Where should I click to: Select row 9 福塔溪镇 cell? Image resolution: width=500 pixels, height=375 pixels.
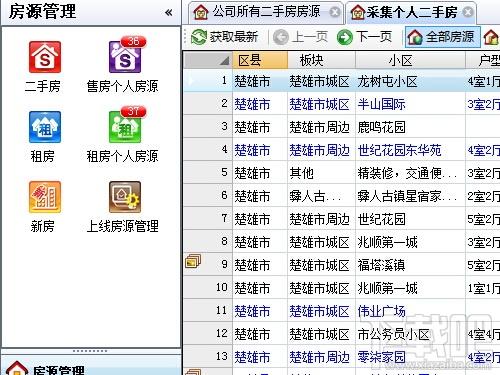pyautogui.click(x=410, y=265)
